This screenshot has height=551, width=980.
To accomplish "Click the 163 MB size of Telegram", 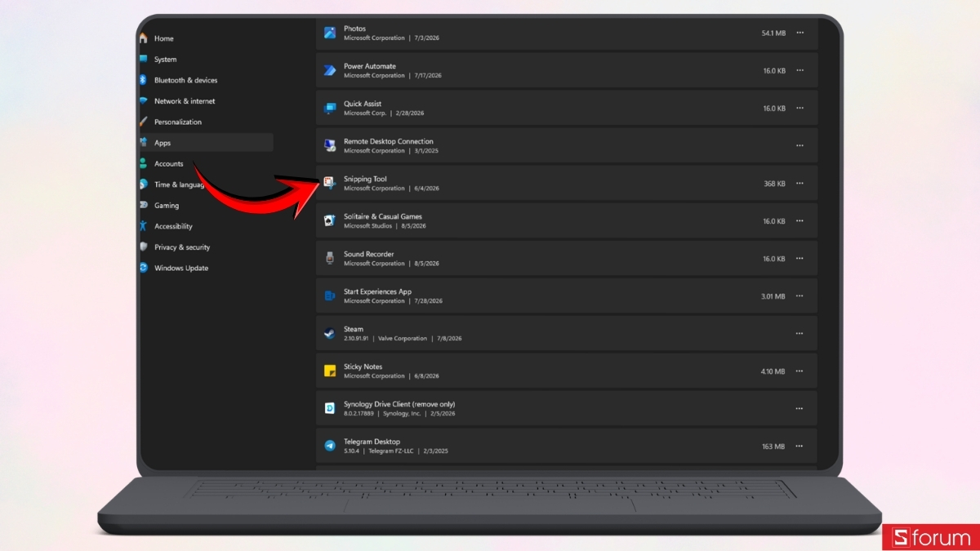I will coord(773,447).
